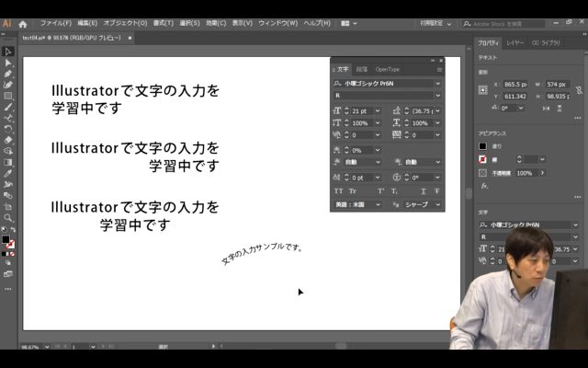Open the fx effects button
Viewport: 588px width, 368px height.
(x=484, y=186)
